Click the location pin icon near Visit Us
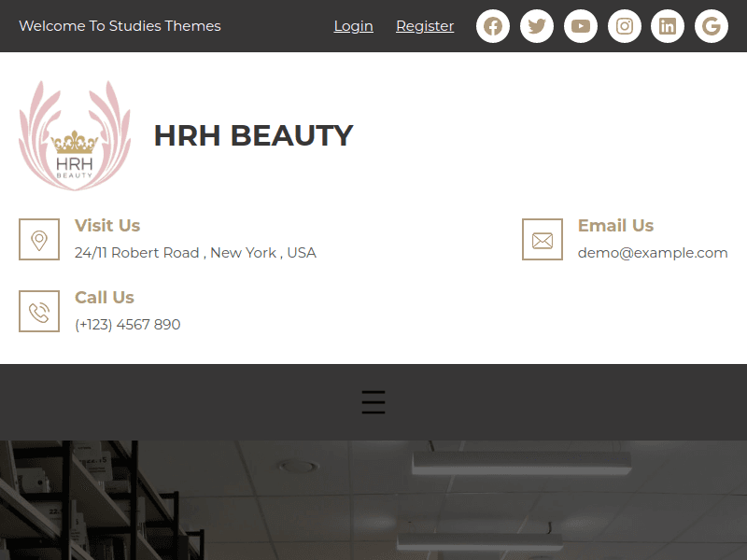747x560 pixels. (x=39, y=240)
